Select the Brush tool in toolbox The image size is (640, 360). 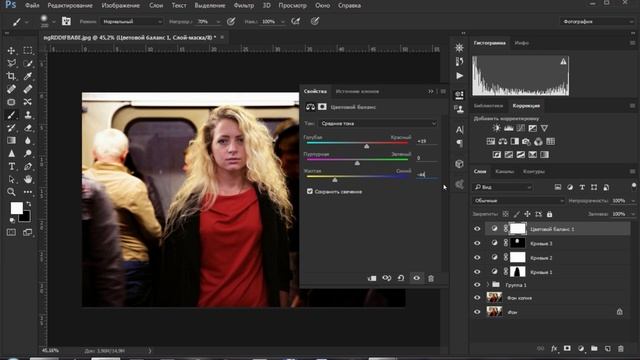pos(11,115)
